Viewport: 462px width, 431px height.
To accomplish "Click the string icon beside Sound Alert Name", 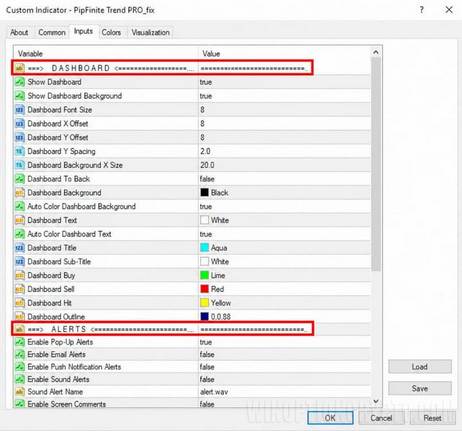I will pyautogui.click(x=20, y=392).
